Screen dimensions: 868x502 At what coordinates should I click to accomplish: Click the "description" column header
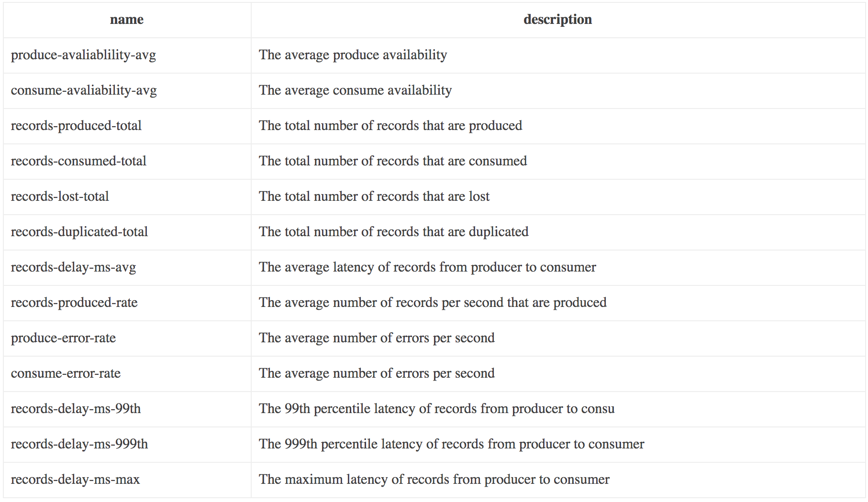tap(557, 20)
